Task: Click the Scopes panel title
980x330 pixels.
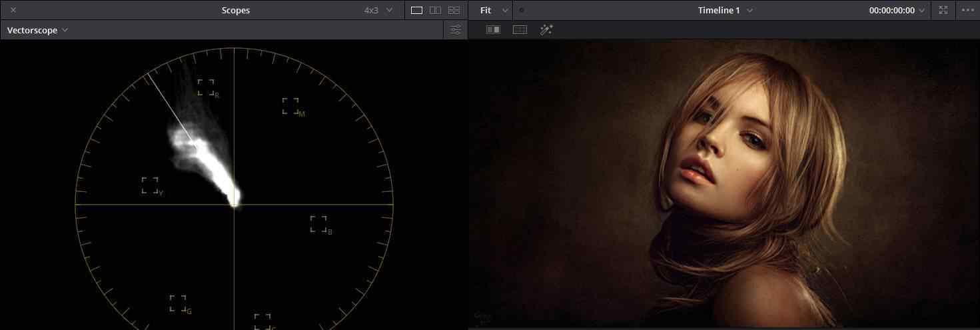Action: (x=236, y=10)
